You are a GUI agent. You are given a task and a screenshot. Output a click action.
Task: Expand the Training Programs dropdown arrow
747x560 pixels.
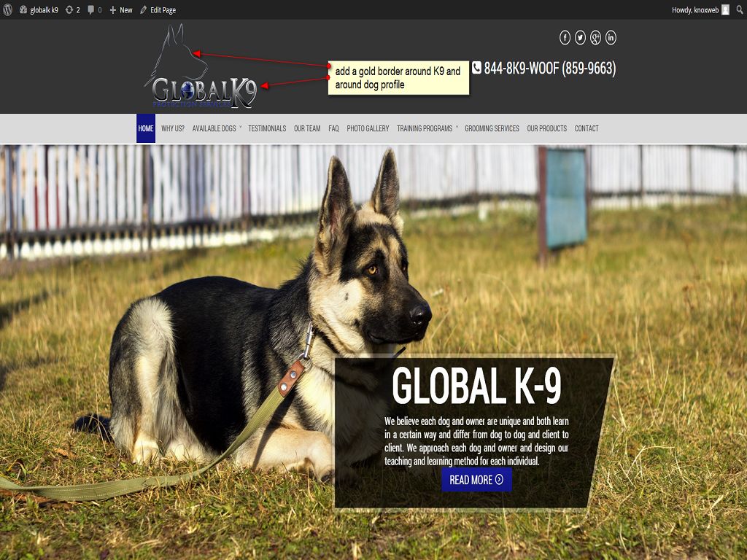[x=457, y=127]
